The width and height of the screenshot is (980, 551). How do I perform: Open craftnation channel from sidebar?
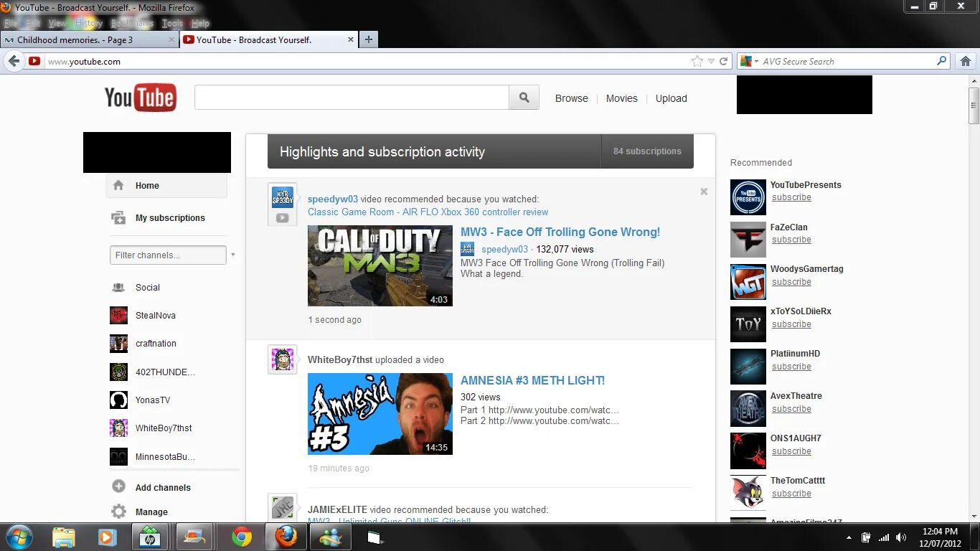[156, 343]
